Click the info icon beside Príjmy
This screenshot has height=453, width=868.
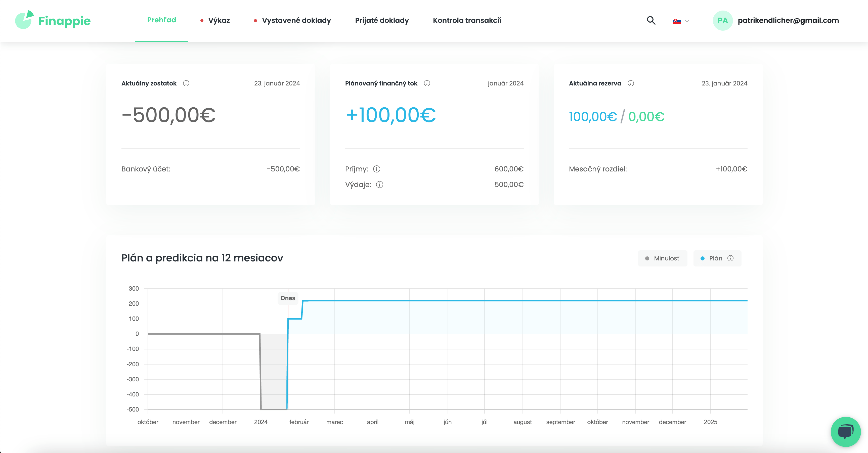(x=377, y=169)
